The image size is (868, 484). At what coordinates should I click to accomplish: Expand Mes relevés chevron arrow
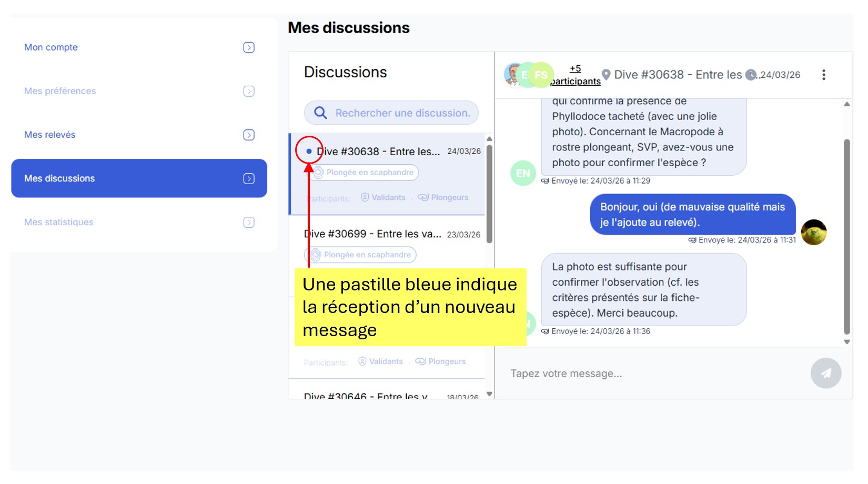(x=249, y=135)
